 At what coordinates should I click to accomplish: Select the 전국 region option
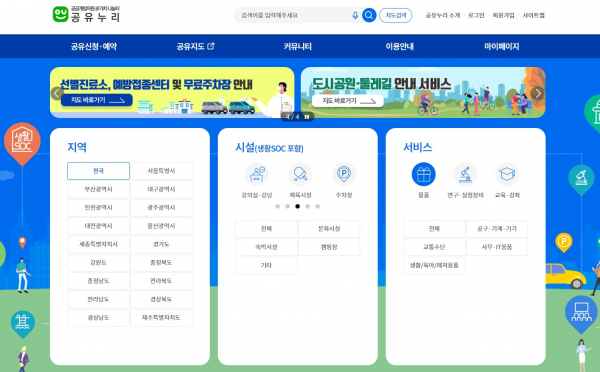(98, 171)
